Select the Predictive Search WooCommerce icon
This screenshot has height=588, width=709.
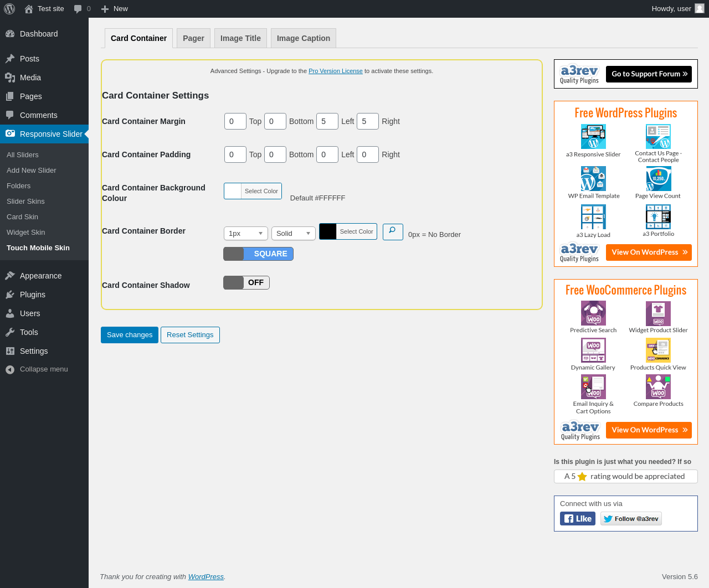(x=593, y=313)
